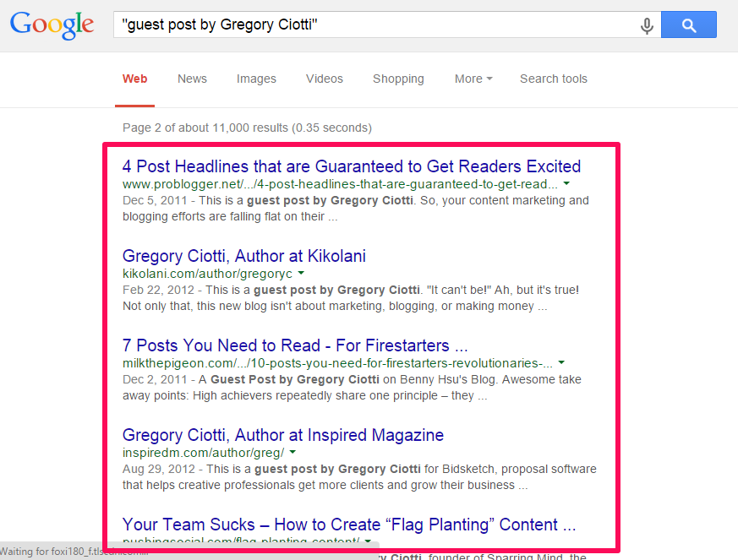This screenshot has height=560, width=738.
Task: Switch to the News tab
Action: tap(192, 79)
